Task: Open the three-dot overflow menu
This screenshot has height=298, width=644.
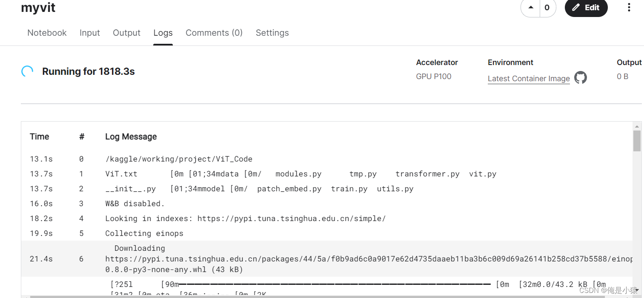Action: (x=629, y=7)
